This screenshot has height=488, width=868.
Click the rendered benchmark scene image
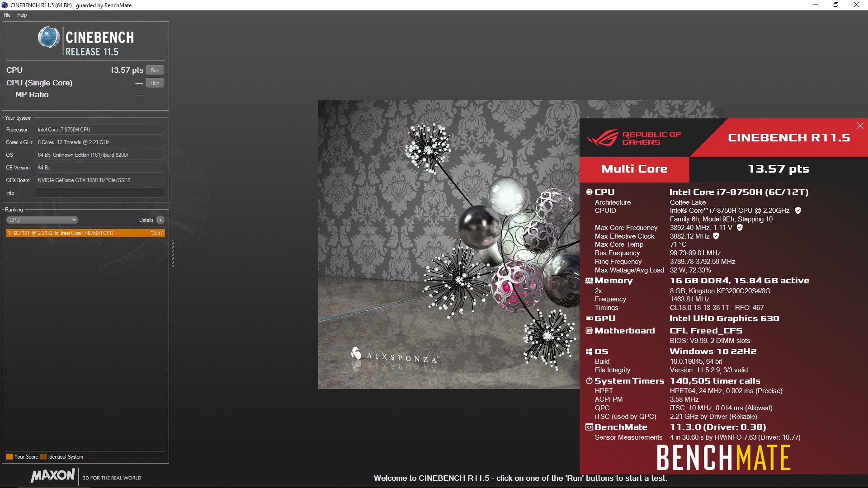click(x=448, y=244)
